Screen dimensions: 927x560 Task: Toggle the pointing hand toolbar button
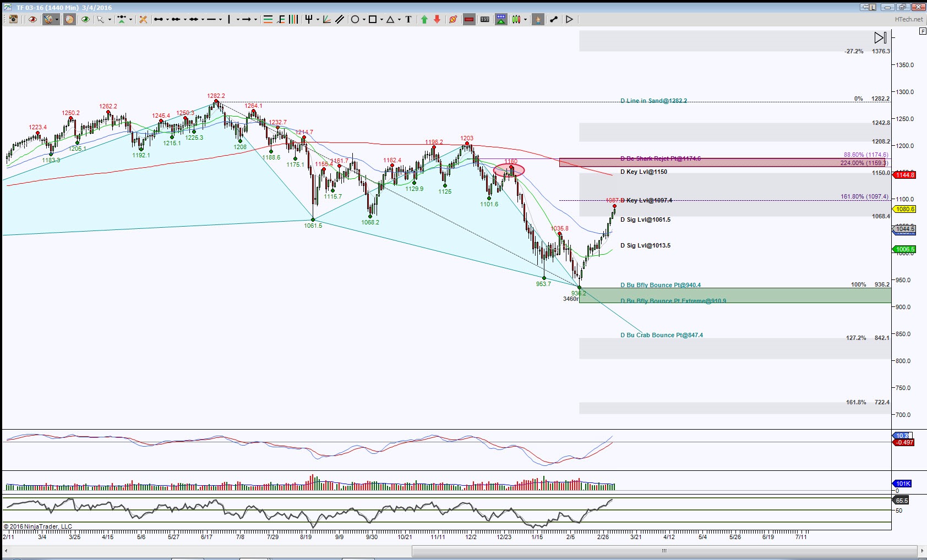538,19
